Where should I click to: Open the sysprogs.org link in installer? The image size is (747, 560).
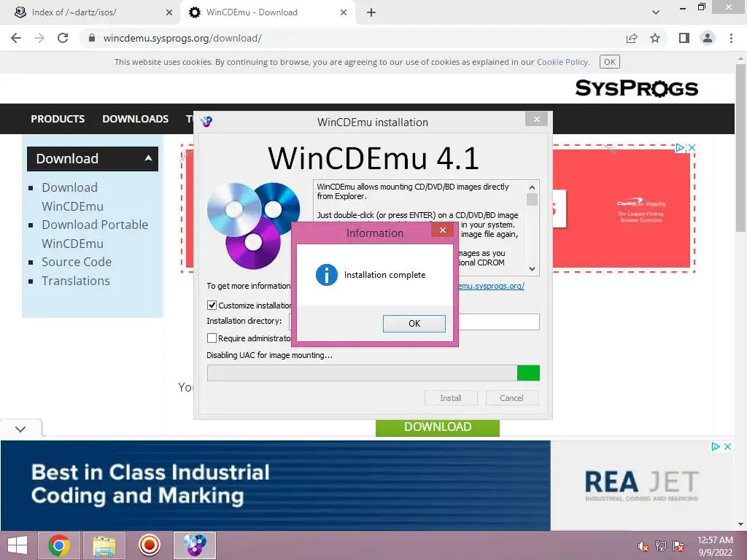click(491, 286)
